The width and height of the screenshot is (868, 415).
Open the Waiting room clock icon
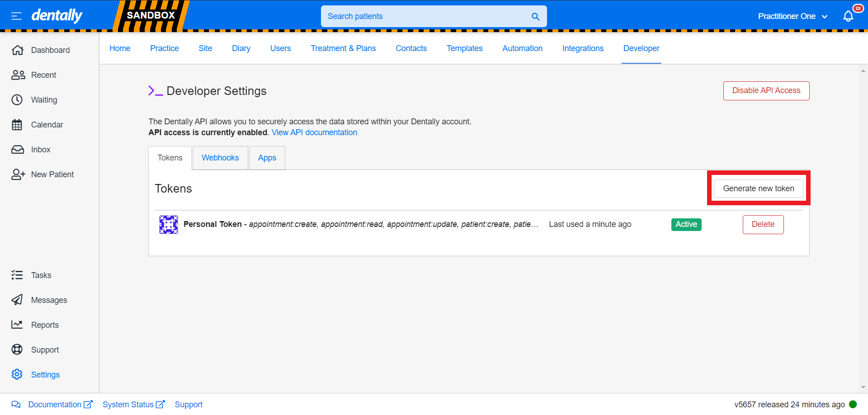click(17, 100)
